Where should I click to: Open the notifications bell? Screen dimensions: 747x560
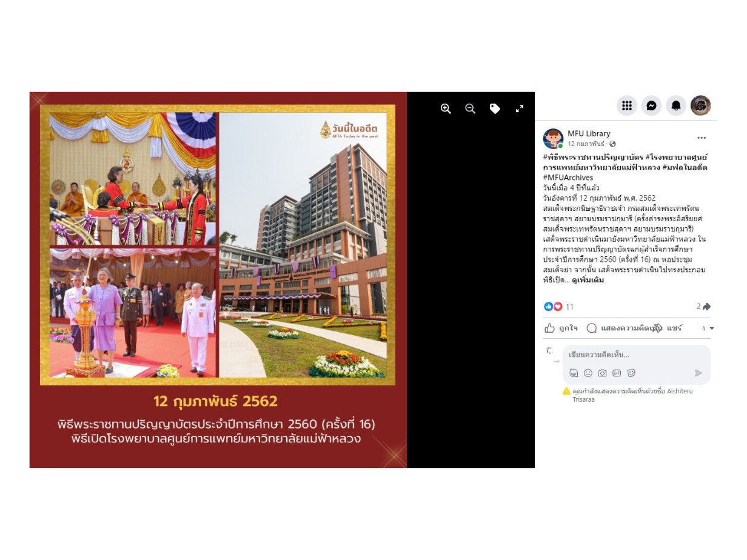pyautogui.click(x=676, y=105)
